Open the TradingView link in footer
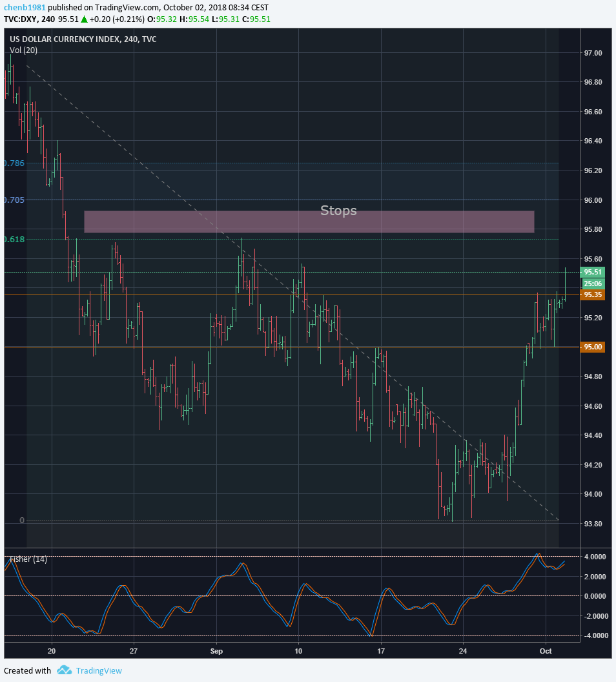This screenshot has width=616, height=682. point(99,670)
